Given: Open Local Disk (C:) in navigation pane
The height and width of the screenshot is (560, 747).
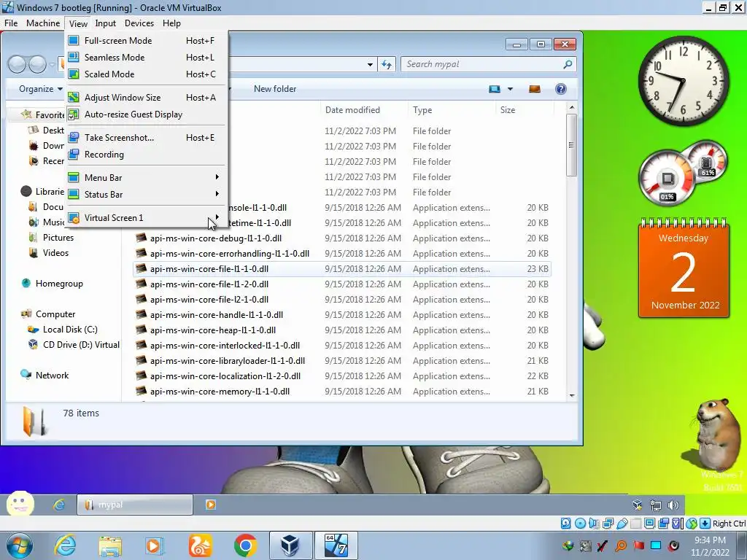Looking at the screenshot, I should (69, 330).
